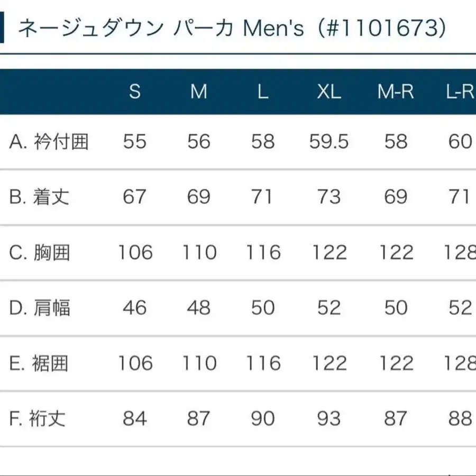Click the A. 衿付囲 row label
The width and height of the screenshot is (476, 476).
click(x=49, y=142)
